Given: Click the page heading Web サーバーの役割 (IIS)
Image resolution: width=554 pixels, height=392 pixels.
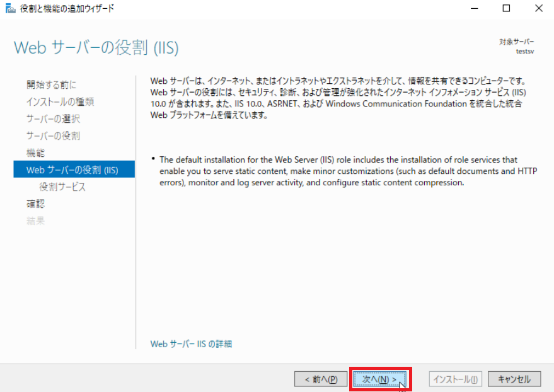Looking at the screenshot, I should point(96,47).
